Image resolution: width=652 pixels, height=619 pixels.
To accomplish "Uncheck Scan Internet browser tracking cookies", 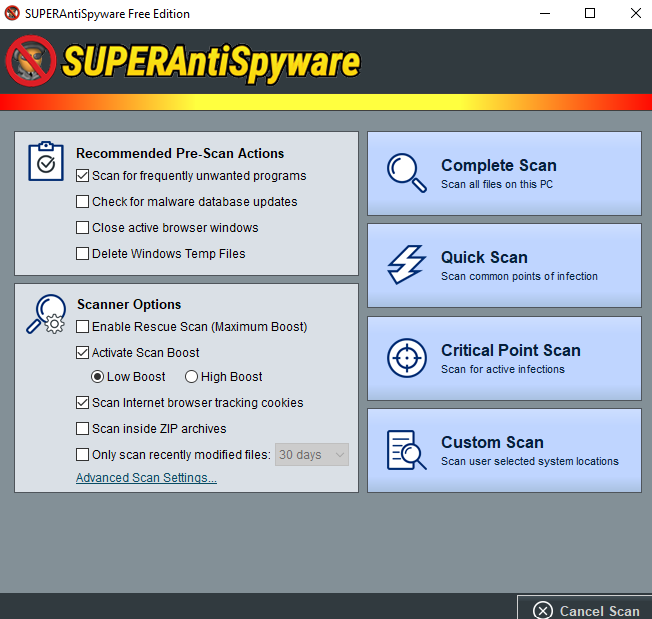I will [82, 403].
